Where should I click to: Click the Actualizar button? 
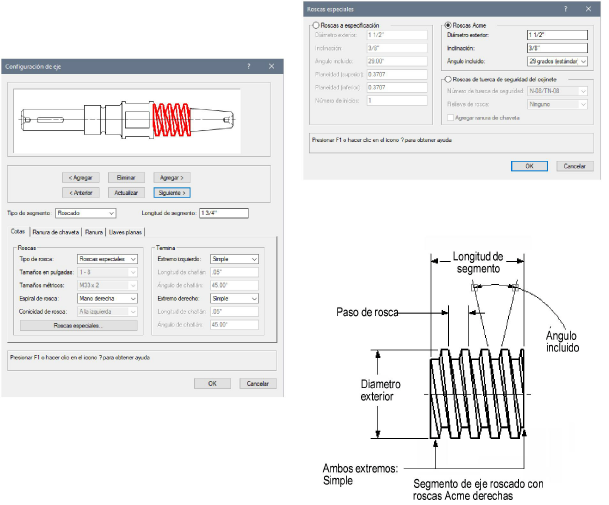126,193
